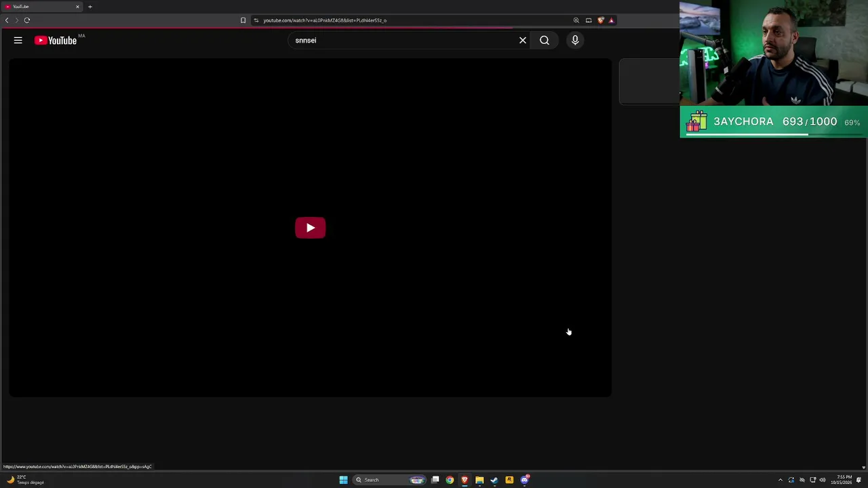Open the Windows Start menu
Screen dimensions: 868x488
(343, 480)
